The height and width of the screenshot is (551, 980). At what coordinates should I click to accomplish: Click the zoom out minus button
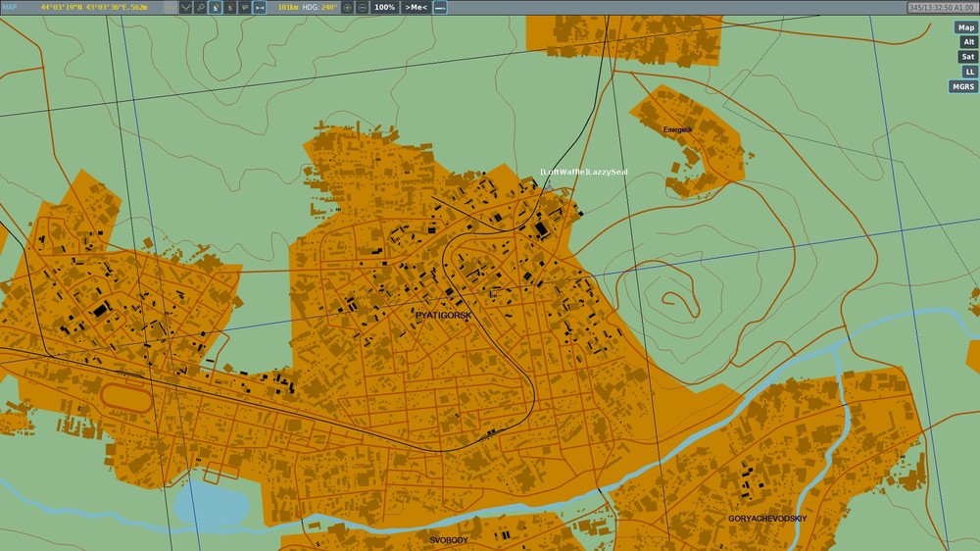[x=363, y=7]
